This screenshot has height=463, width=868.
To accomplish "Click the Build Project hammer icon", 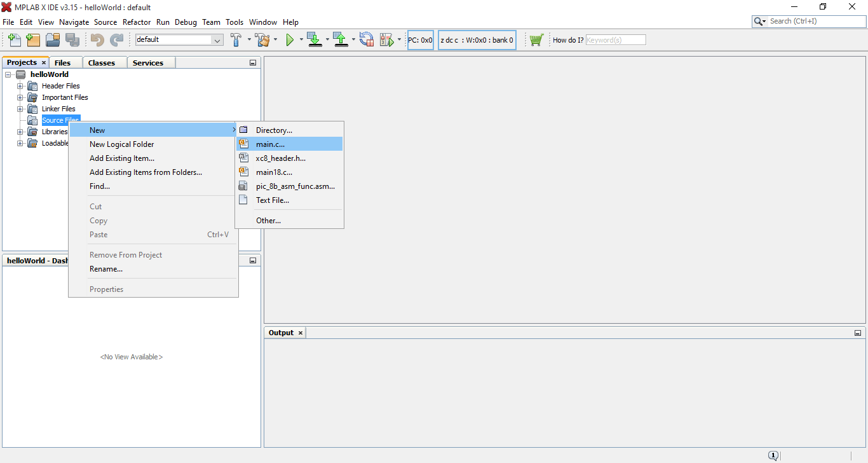I will (236, 40).
